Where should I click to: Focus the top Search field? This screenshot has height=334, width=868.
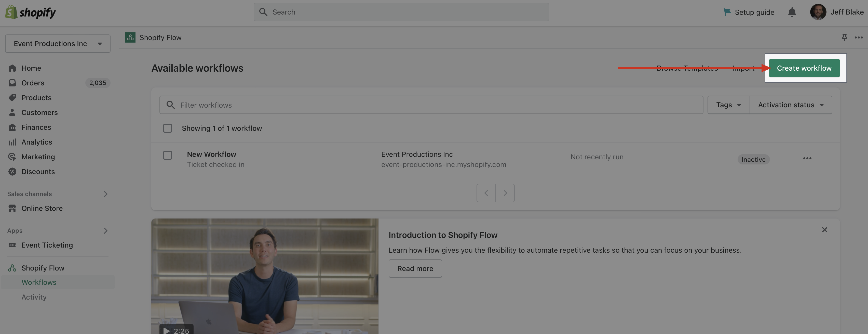tap(401, 12)
